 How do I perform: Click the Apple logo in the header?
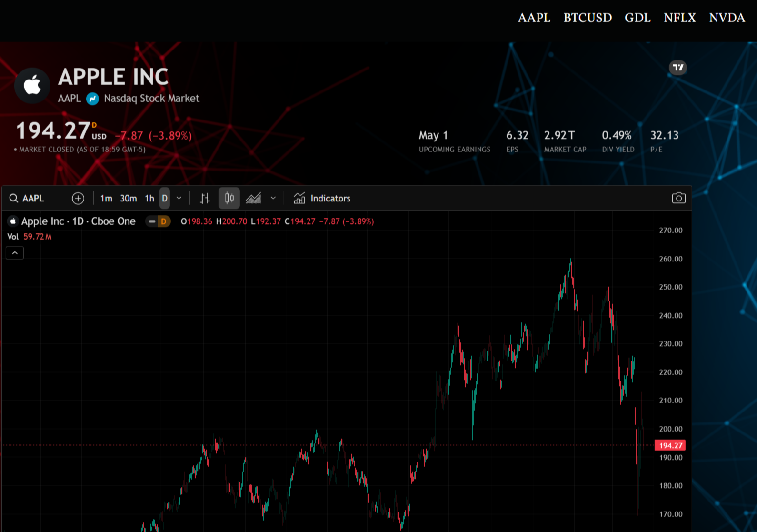pyautogui.click(x=32, y=86)
